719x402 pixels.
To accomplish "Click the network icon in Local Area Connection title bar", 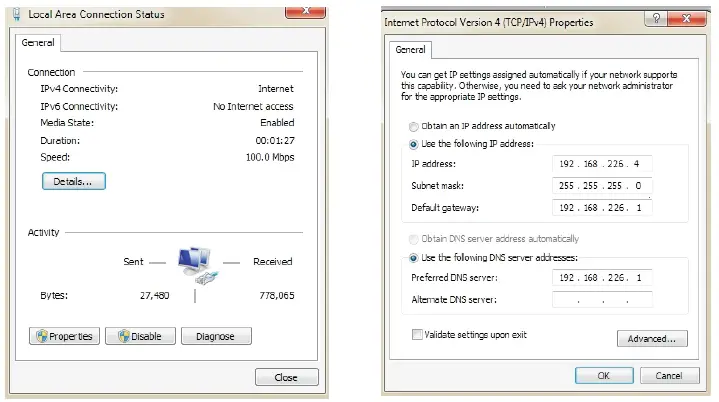I will pyautogui.click(x=16, y=14).
